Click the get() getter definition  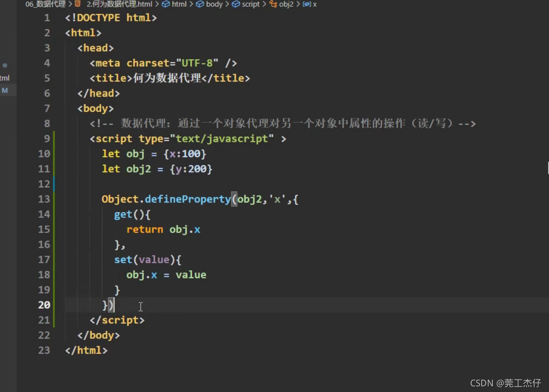(133, 214)
